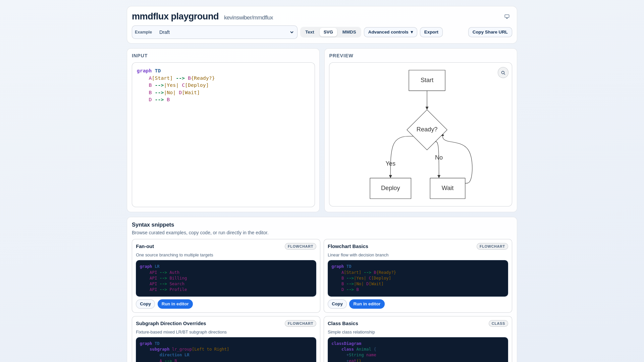The image size is (644, 362).
Task: Open the Export options
Action: [x=431, y=32]
